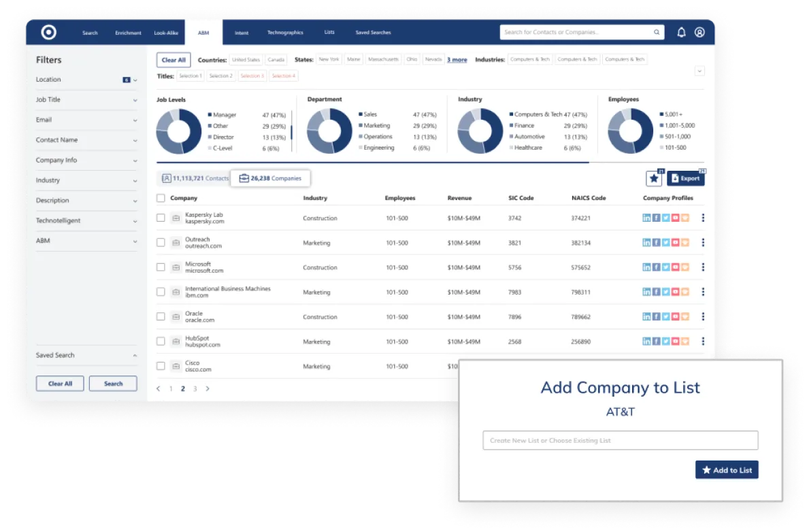This screenshot has height=532, width=807.
Task: Switch to the 26,238 Companies tab
Action: [270, 178]
